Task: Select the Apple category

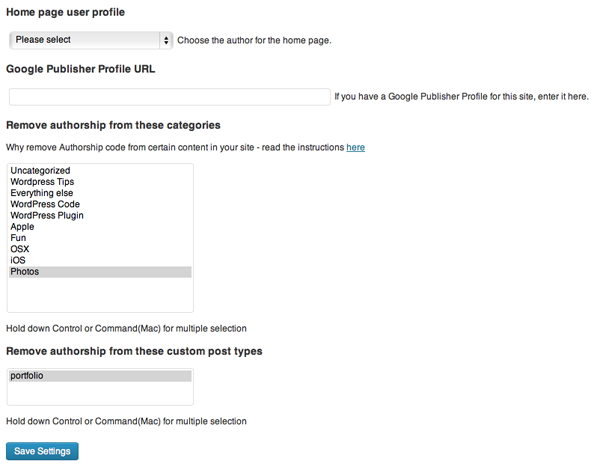Action: click(22, 227)
